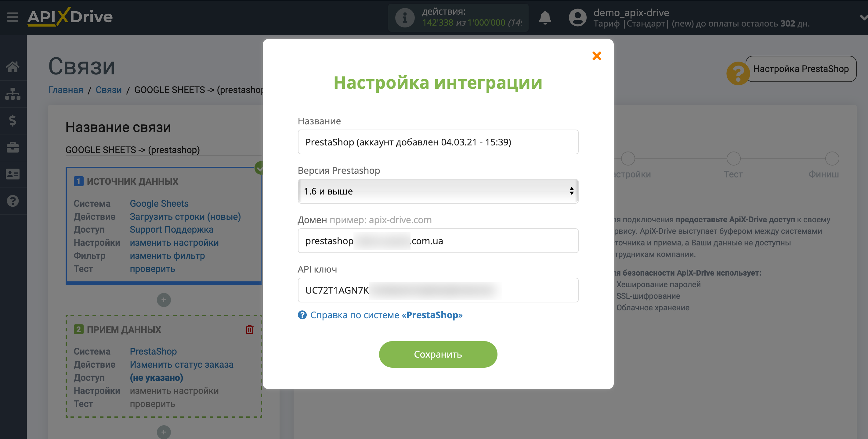Click the ApiX-Drive logo

tap(70, 16)
